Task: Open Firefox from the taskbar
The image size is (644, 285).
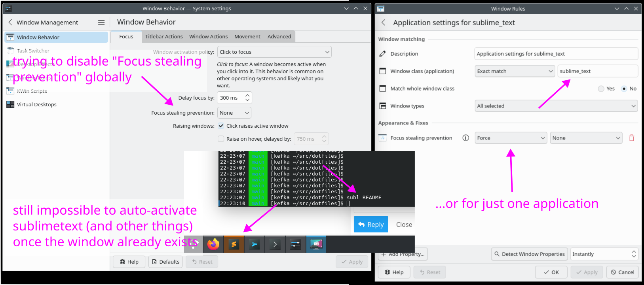Action: pyautogui.click(x=213, y=244)
